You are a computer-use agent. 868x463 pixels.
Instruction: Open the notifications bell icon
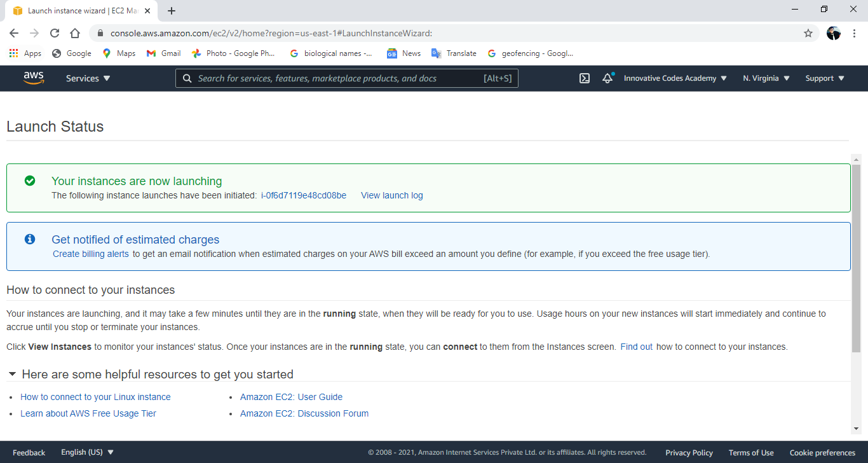(606, 78)
